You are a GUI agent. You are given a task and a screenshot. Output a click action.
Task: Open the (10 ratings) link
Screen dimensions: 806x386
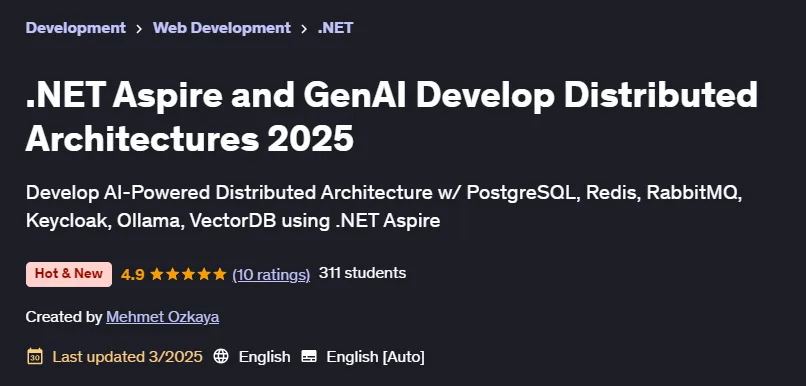271,274
